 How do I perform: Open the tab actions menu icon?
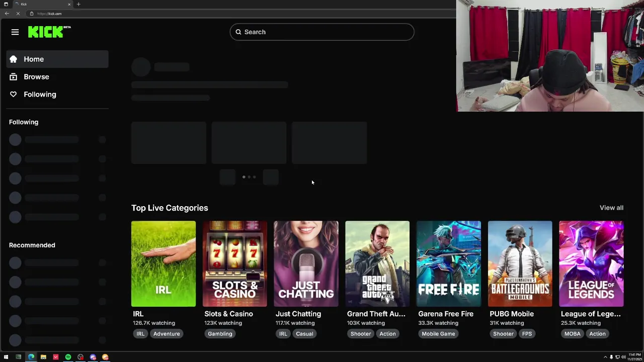(6, 4)
